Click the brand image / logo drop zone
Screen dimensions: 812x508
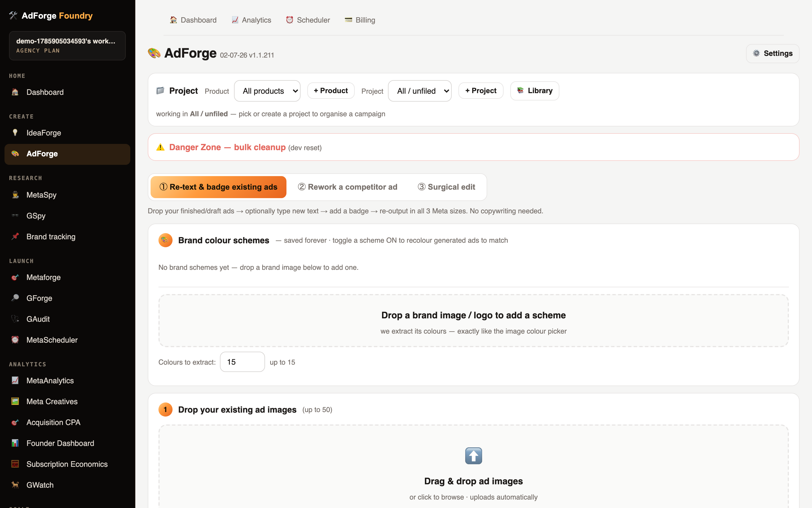473,321
